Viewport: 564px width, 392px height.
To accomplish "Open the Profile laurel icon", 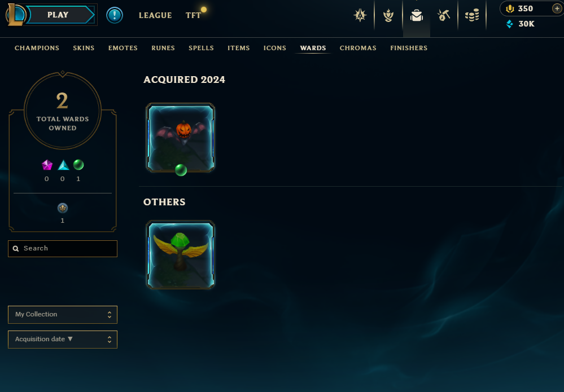I will [388, 15].
